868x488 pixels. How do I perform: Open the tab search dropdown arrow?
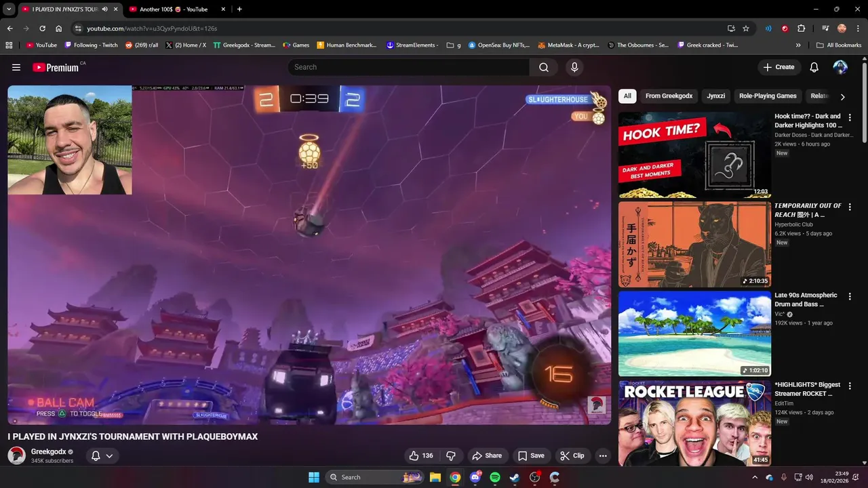tap(9, 9)
